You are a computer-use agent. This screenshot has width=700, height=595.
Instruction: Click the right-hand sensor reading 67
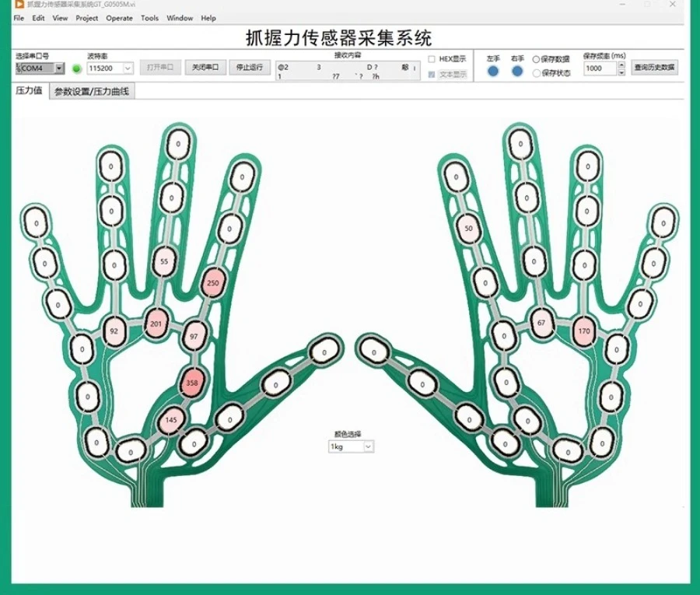point(541,323)
